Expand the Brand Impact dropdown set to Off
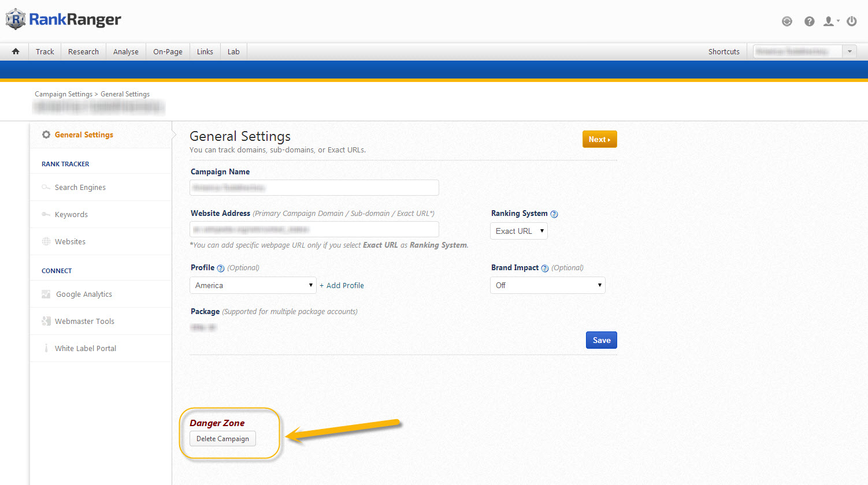 click(547, 285)
